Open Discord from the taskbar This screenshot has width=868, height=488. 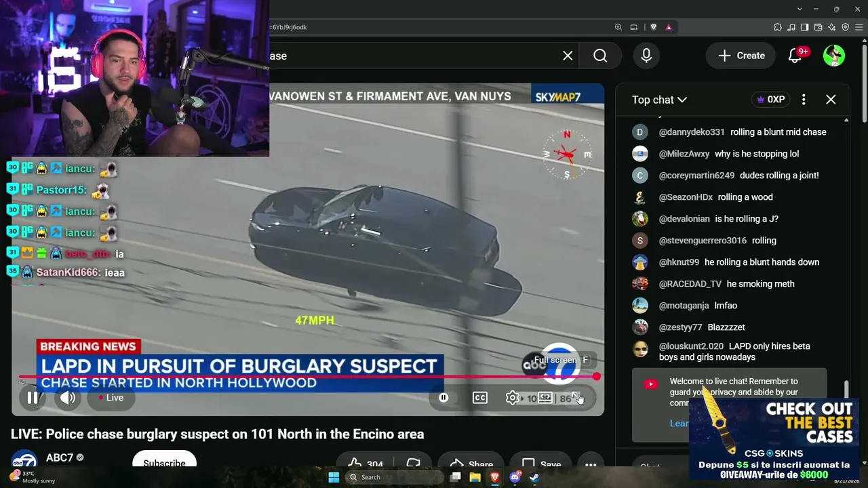(x=515, y=477)
